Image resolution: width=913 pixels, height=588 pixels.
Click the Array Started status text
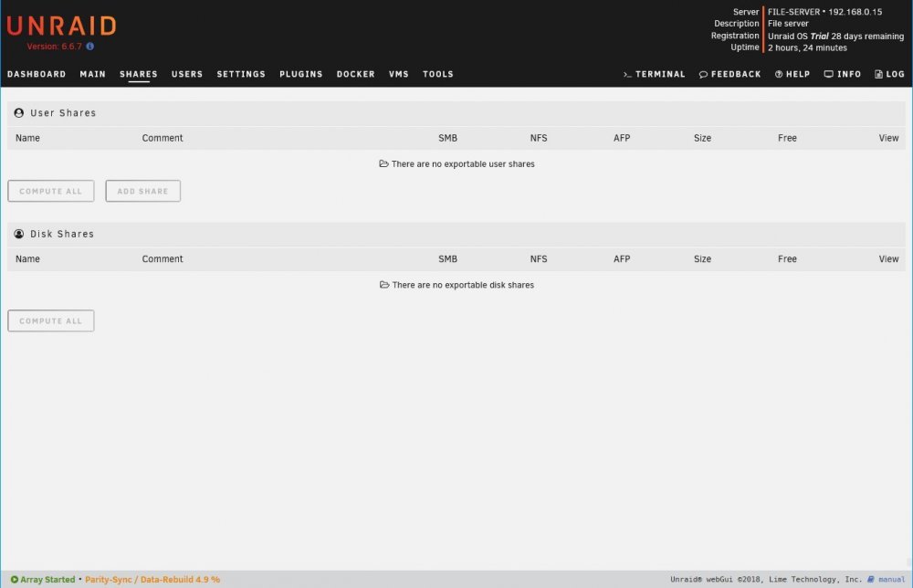(x=47, y=579)
